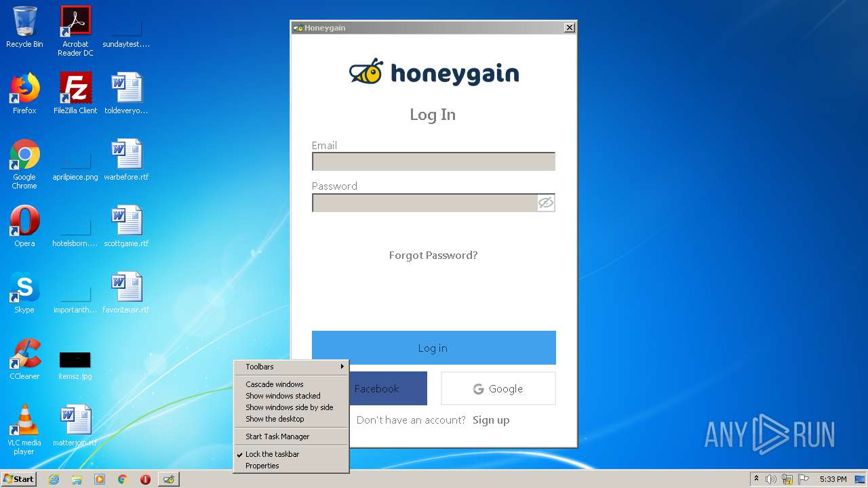Viewport: 868px width, 488px height.
Task: Focus the Email input field
Action: coord(433,161)
